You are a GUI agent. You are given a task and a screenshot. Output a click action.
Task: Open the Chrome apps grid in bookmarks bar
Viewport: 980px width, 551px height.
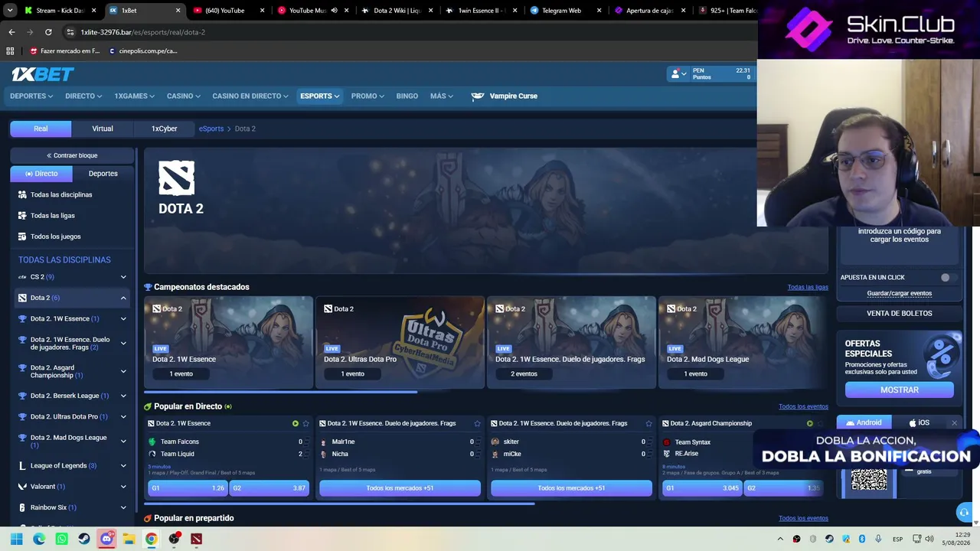[10, 51]
